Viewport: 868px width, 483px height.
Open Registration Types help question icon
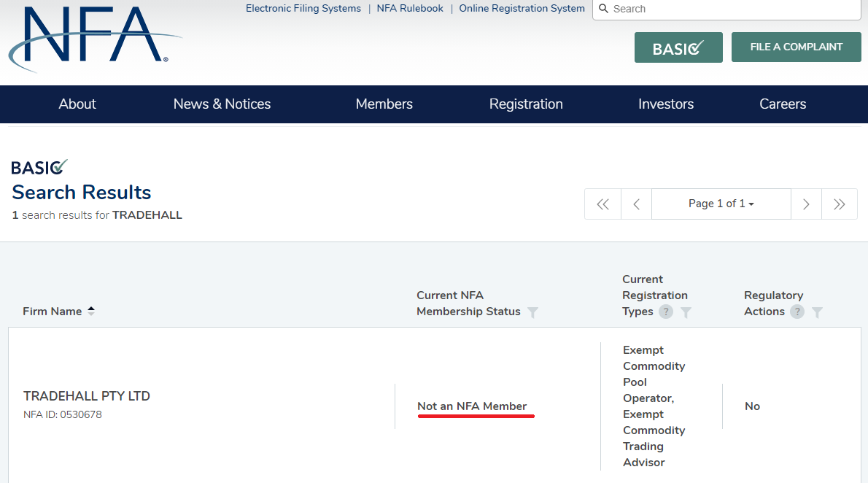[x=666, y=312]
